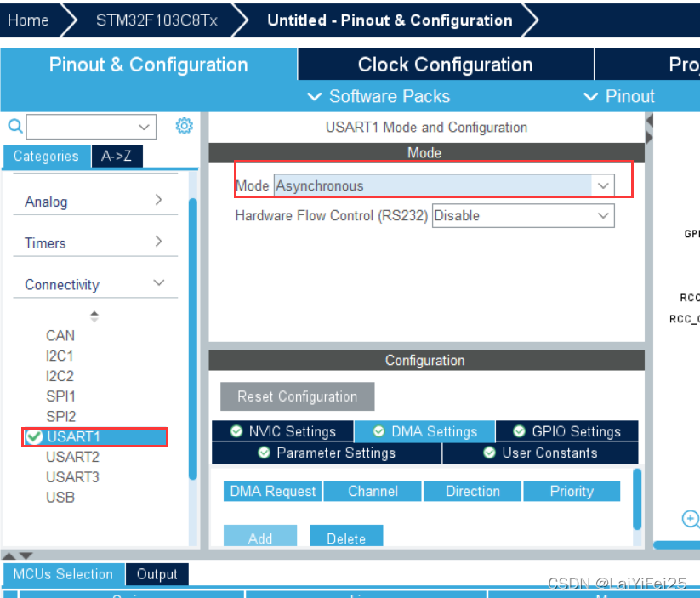The width and height of the screenshot is (700, 598).
Task: Click the Reset Configuration button
Action: pos(298,396)
